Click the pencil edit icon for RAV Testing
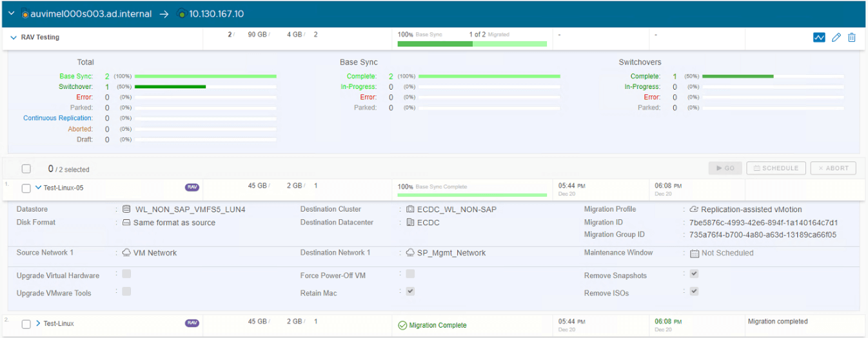This screenshot has width=868, height=338. point(836,37)
